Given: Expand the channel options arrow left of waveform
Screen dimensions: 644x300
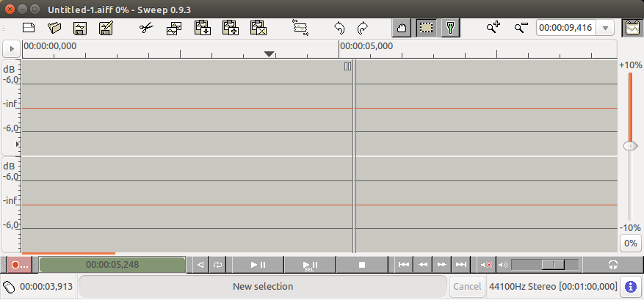Looking at the screenshot, I should click(18, 144).
